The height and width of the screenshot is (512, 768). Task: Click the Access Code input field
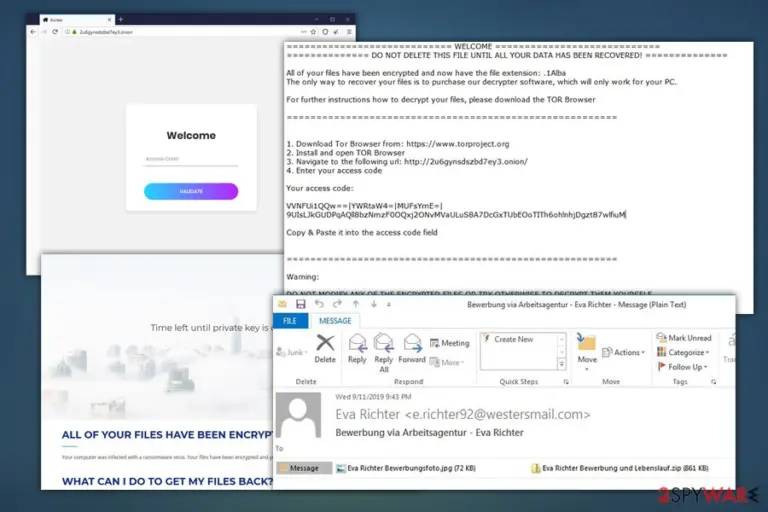point(191,159)
